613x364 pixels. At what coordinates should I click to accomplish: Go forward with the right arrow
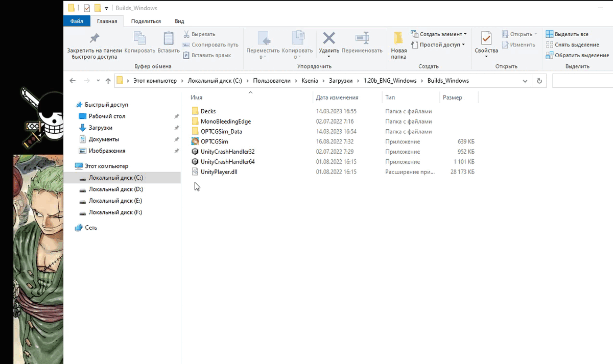point(86,81)
